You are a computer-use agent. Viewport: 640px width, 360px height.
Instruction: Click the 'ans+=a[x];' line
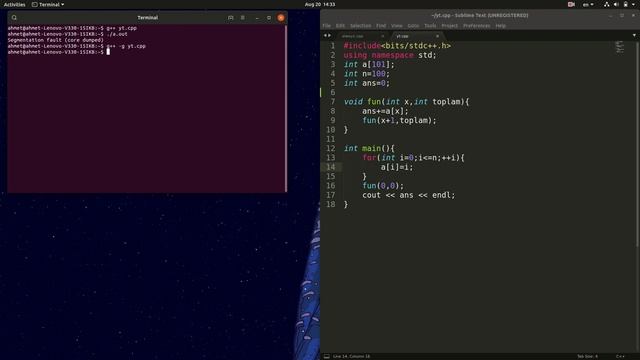point(385,111)
